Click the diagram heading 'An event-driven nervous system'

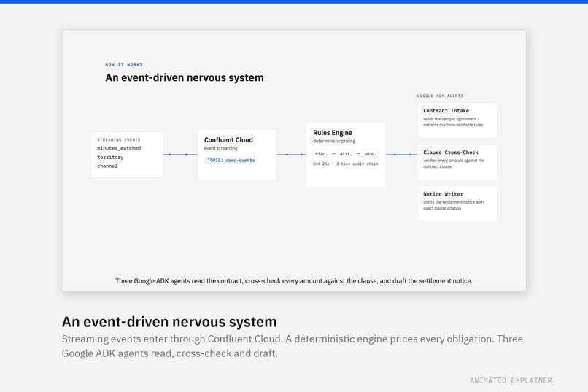click(185, 77)
